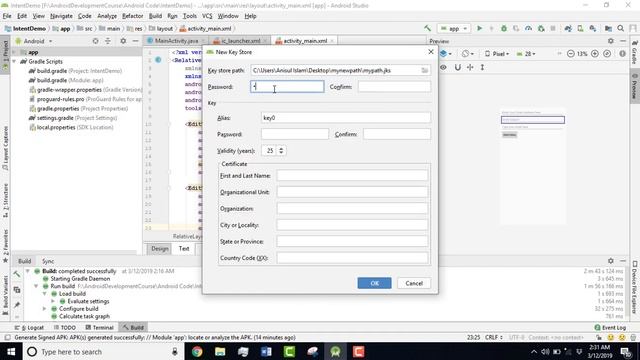Switch to Design editor tab

pos(160,249)
